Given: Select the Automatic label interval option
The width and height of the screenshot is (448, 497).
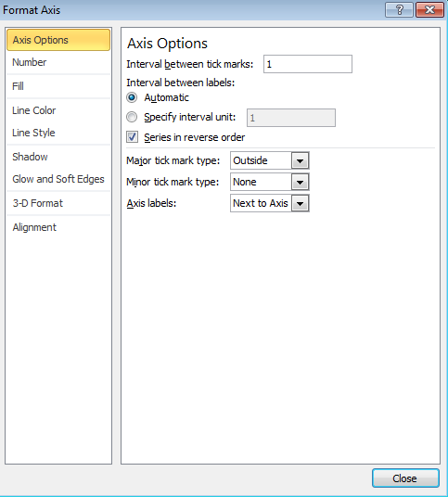Looking at the screenshot, I should point(132,97).
